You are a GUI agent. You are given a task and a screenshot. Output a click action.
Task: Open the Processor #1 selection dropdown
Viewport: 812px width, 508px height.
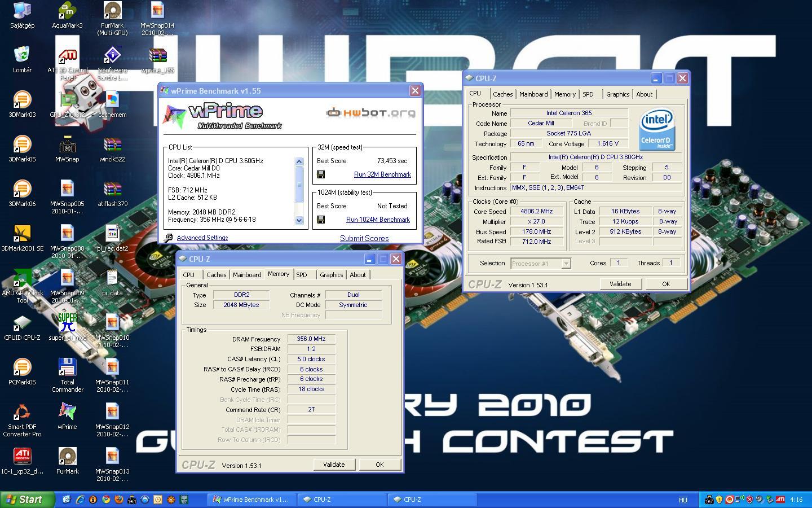point(541,264)
